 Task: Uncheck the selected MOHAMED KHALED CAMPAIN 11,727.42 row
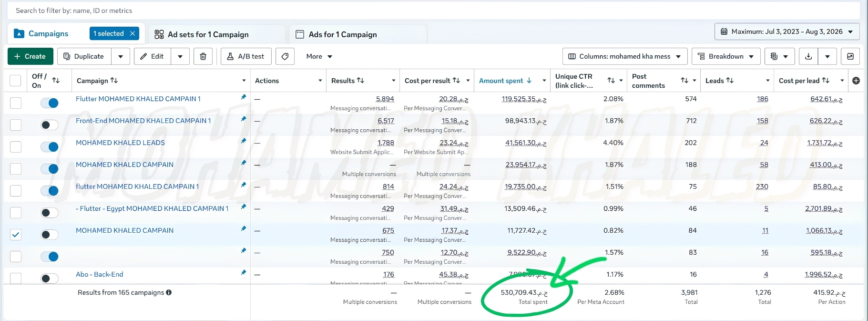(x=16, y=234)
